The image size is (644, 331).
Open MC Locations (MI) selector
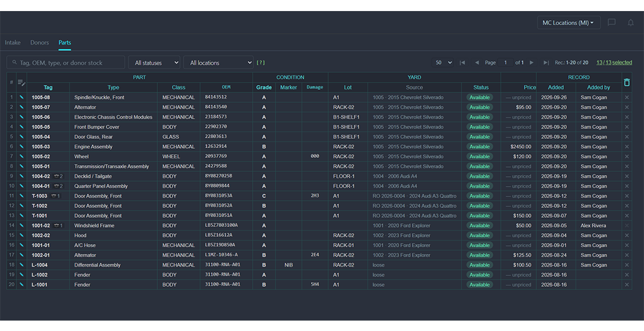tap(569, 23)
